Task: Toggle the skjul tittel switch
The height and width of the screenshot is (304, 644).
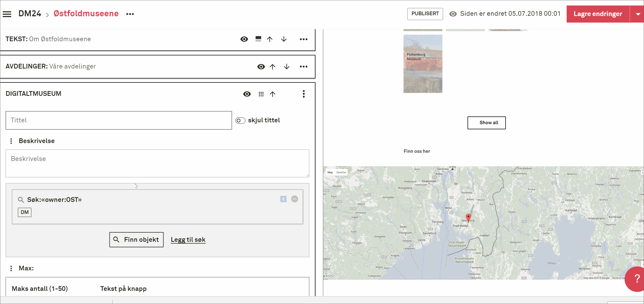Action: click(240, 120)
